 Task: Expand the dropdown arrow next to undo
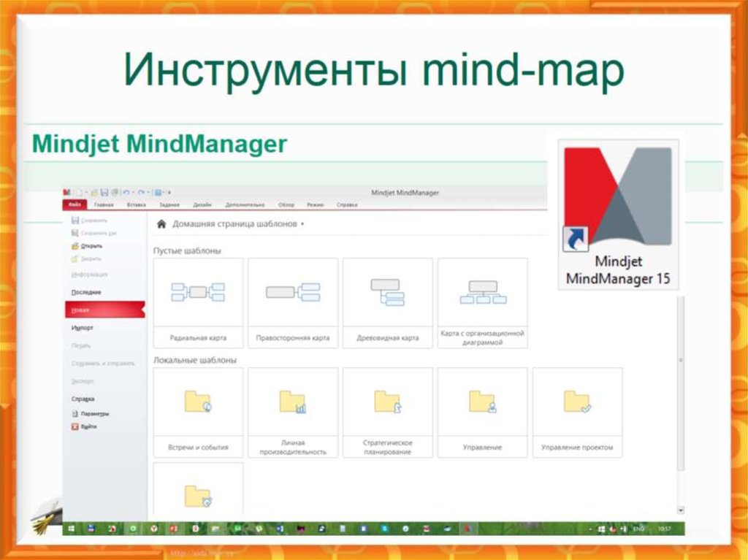[x=133, y=192]
